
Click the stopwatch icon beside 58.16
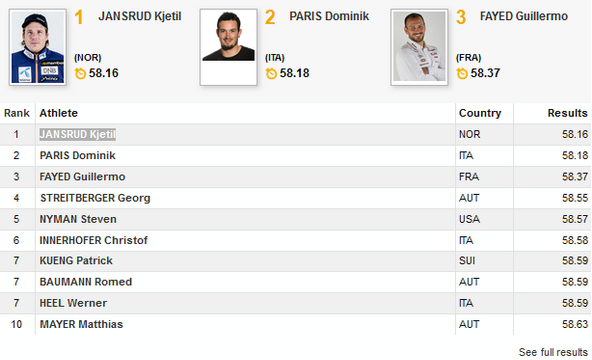tap(80, 73)
